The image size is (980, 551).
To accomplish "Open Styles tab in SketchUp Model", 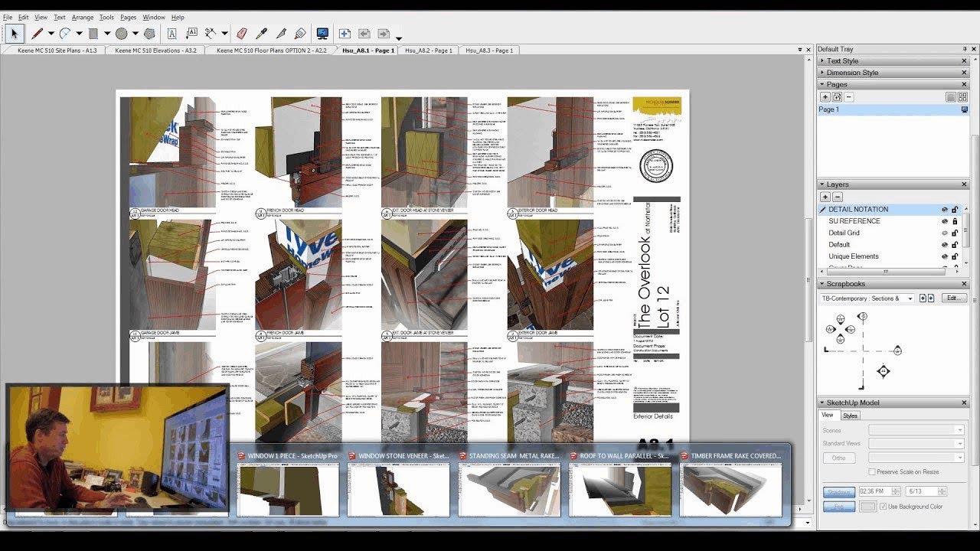I will tap(851, 416).
